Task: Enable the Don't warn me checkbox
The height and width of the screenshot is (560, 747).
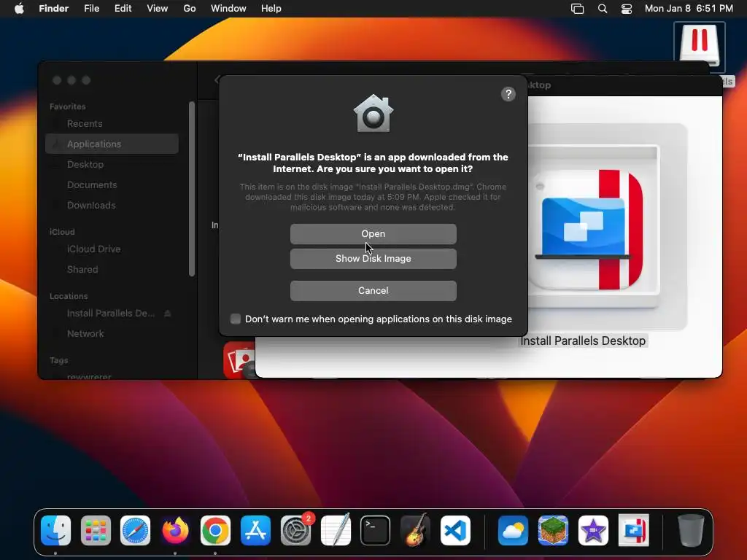Action: 236,319
